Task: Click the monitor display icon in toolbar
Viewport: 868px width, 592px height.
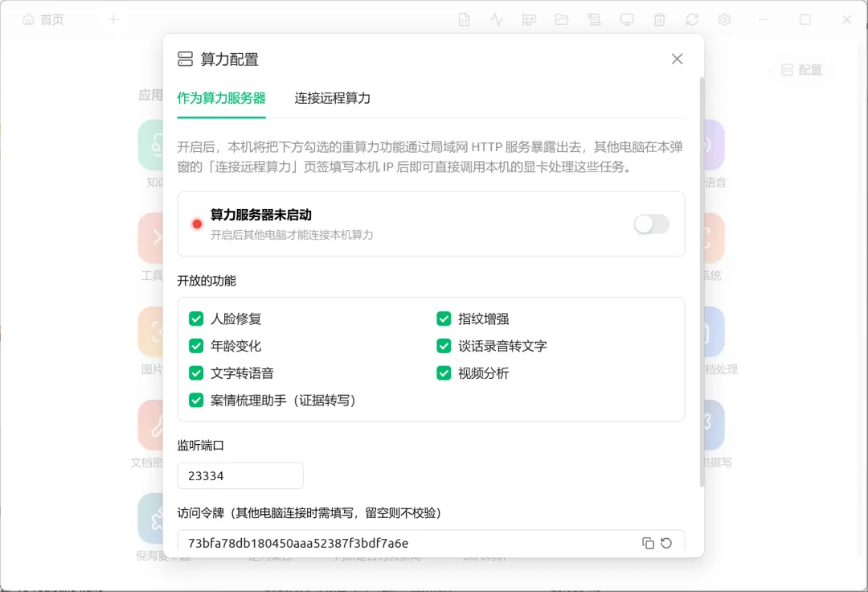Action: (x=627, y=20)
